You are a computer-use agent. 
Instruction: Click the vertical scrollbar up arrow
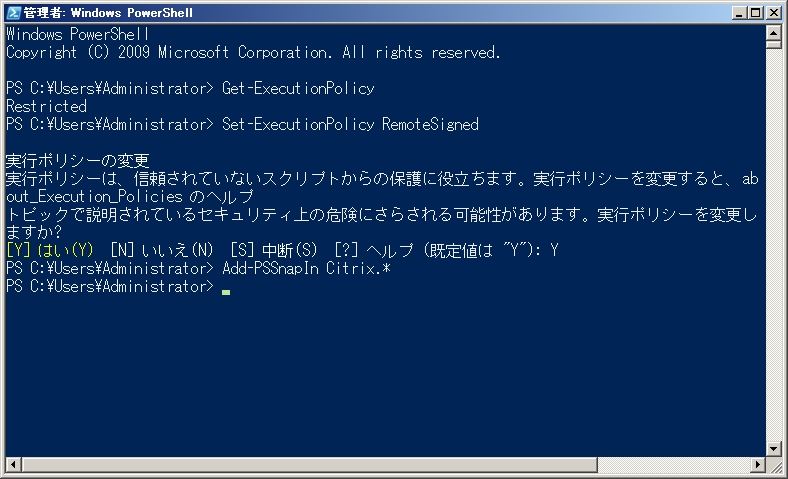(773, 32)
